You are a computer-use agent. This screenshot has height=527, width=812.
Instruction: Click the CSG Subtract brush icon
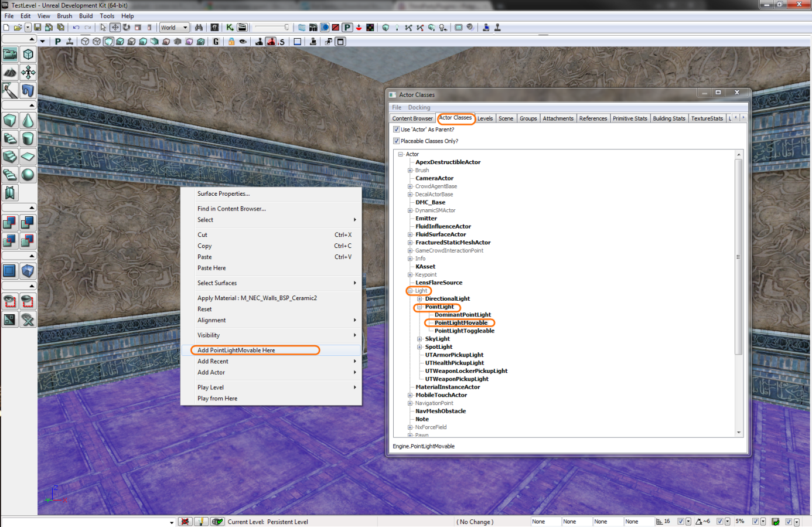[x=28, y=223]
